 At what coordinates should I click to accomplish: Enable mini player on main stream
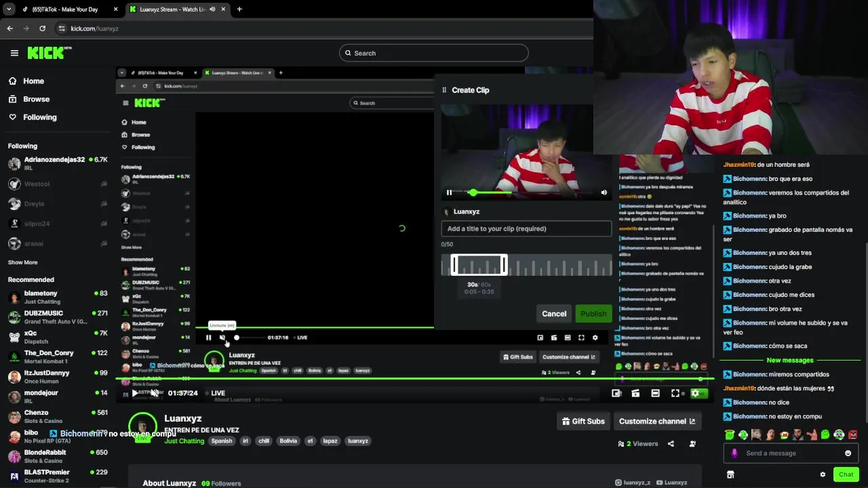click(x=616, y=393)
